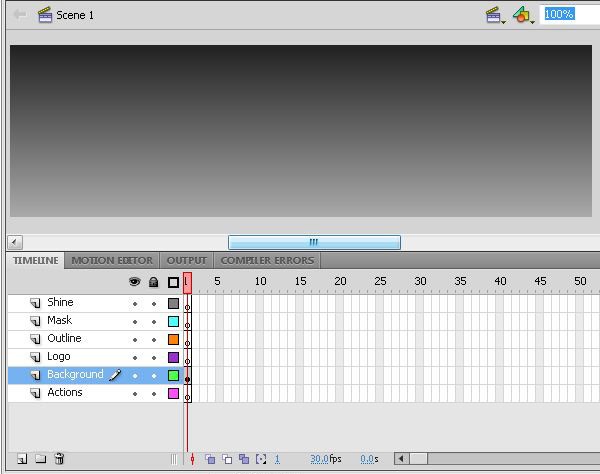Image resolution: width=600 pixels, height=474 pixels.
Task: Toggle lock dot of the Logo layer
Action: pyautogui.click(x=154, y=357)
